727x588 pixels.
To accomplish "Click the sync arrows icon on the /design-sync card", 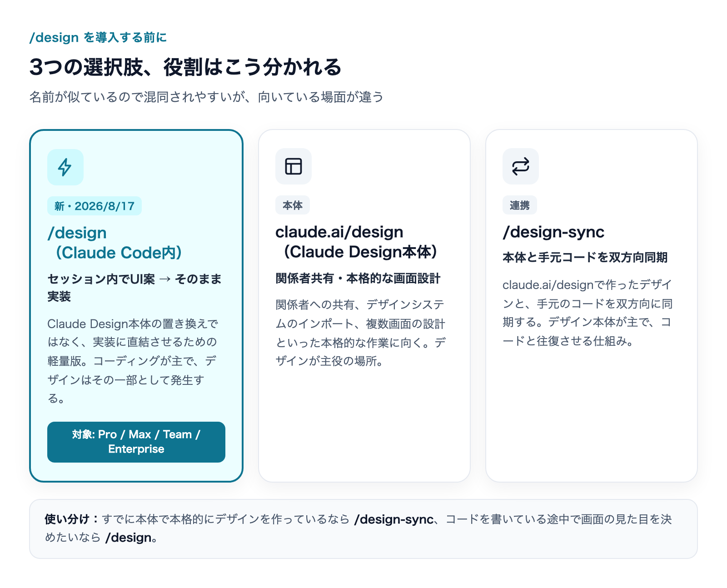I will pos(520,166).
